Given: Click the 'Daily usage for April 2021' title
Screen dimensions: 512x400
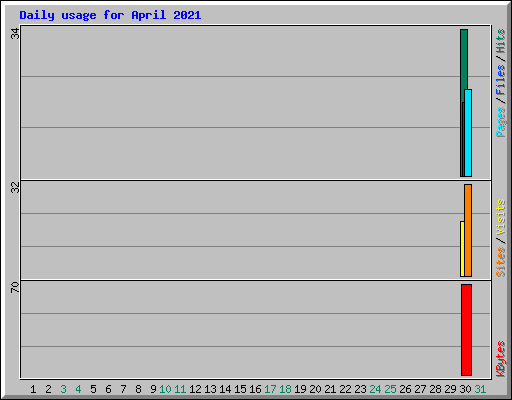Looking at the screenshot, I should click(x=110, y=15).
